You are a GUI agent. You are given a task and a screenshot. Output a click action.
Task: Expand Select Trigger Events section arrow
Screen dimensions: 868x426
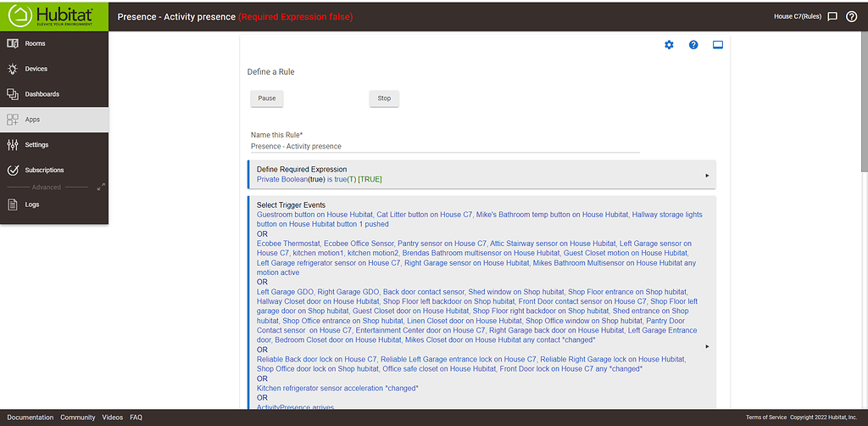click(x=707, y=346)
